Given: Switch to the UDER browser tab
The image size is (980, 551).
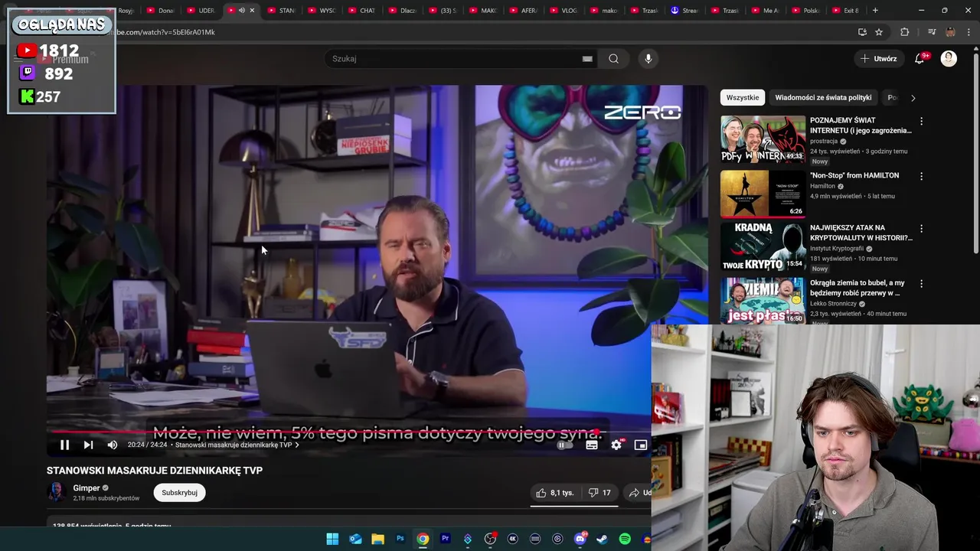Looking at the screenshot, I should coord(202,11).
